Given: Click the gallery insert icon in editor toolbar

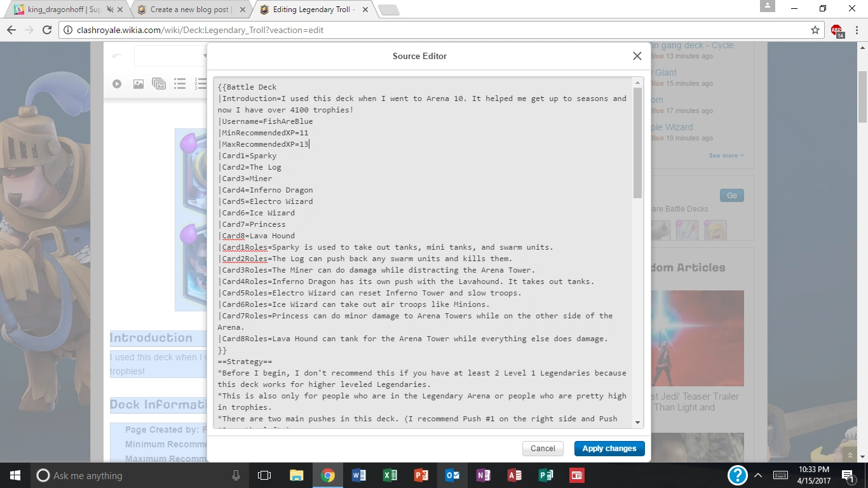Looking at the screenshot, I should pyautogui.click(x=159, y=84).
